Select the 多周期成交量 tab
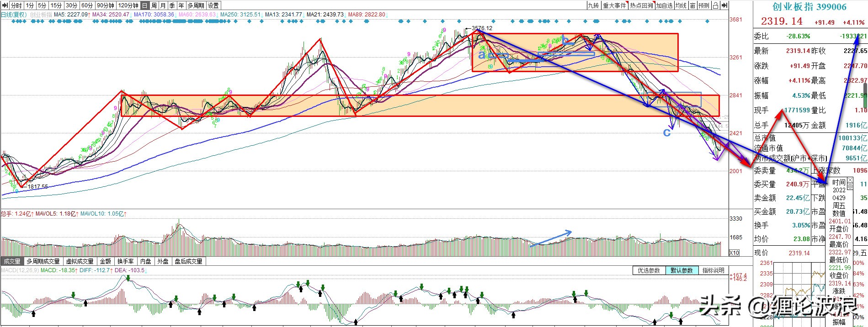Viewport: 868px width, 327px height. pos(43,261)
